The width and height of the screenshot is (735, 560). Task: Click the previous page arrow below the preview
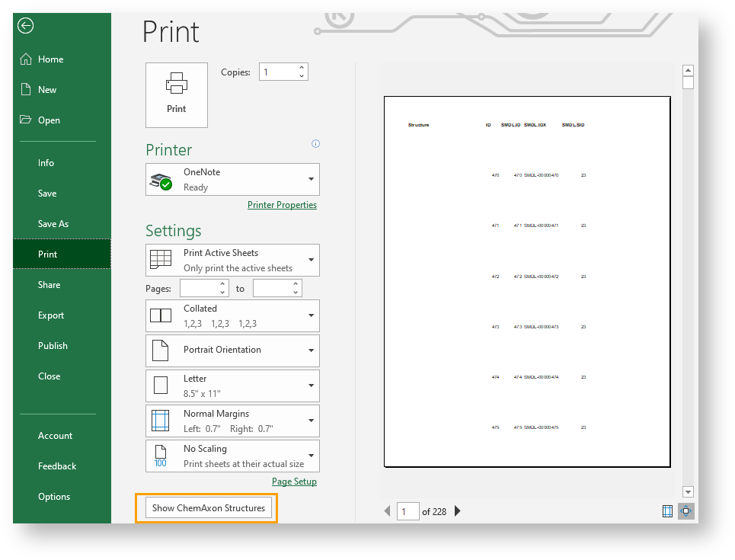tap(388, 511)
